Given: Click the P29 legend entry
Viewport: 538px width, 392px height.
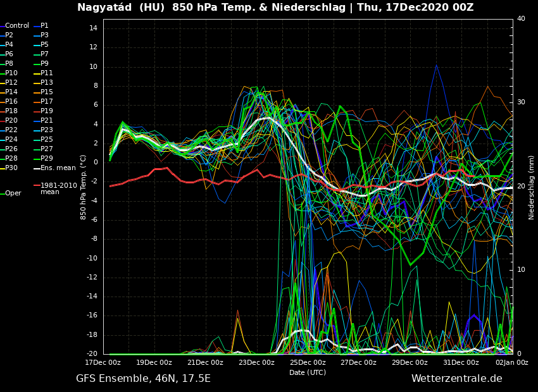Looking at the screenshot, I should pyautogui.click(x=47, y=159).
